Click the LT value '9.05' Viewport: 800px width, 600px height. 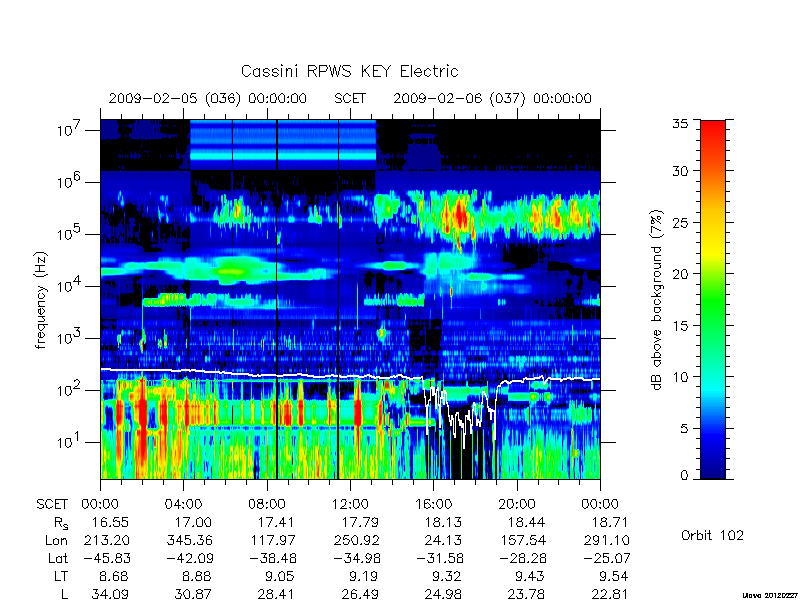click(281, 577)
